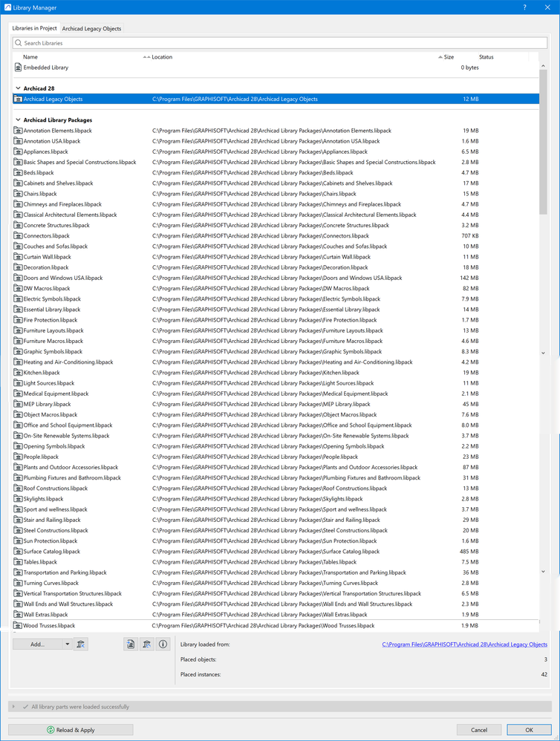Select Classical Architectural Elements.libpack

point(276,215)
